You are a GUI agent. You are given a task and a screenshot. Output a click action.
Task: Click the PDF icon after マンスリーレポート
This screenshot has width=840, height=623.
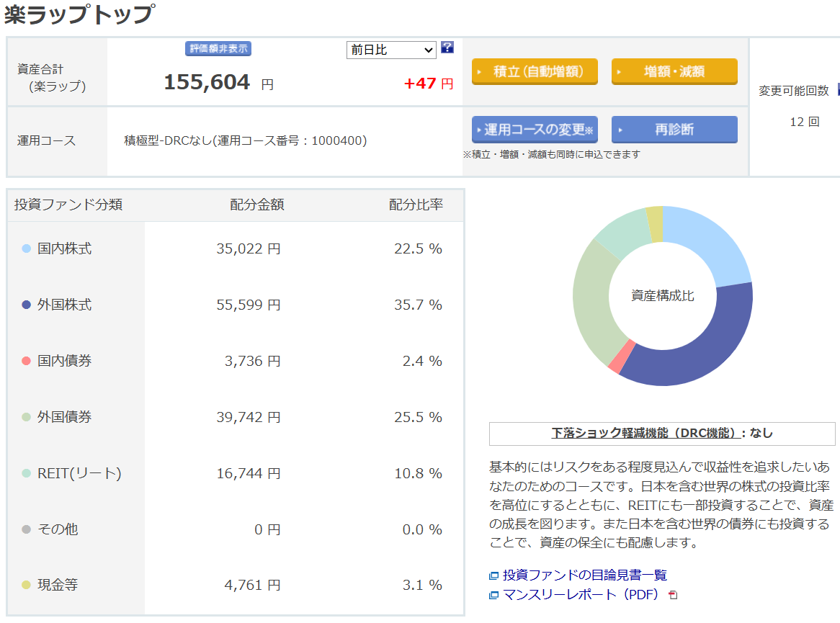pyautogui.click(x=673, y=595)
